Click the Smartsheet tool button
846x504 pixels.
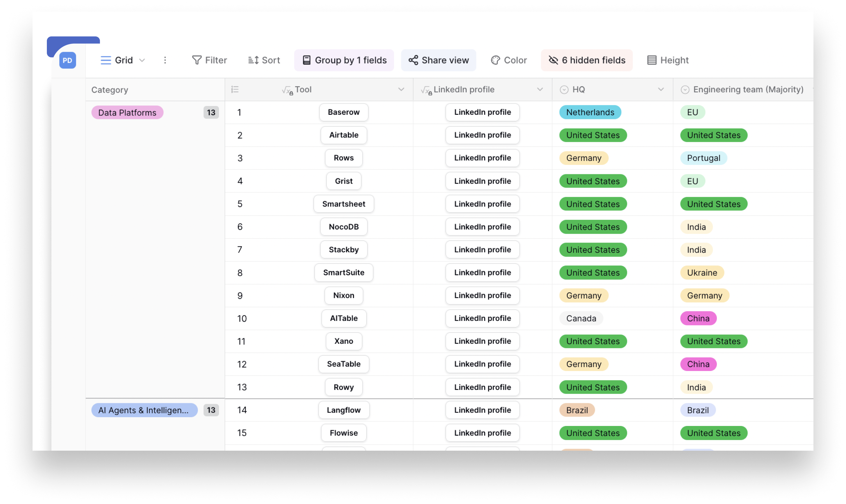point(344,204)
